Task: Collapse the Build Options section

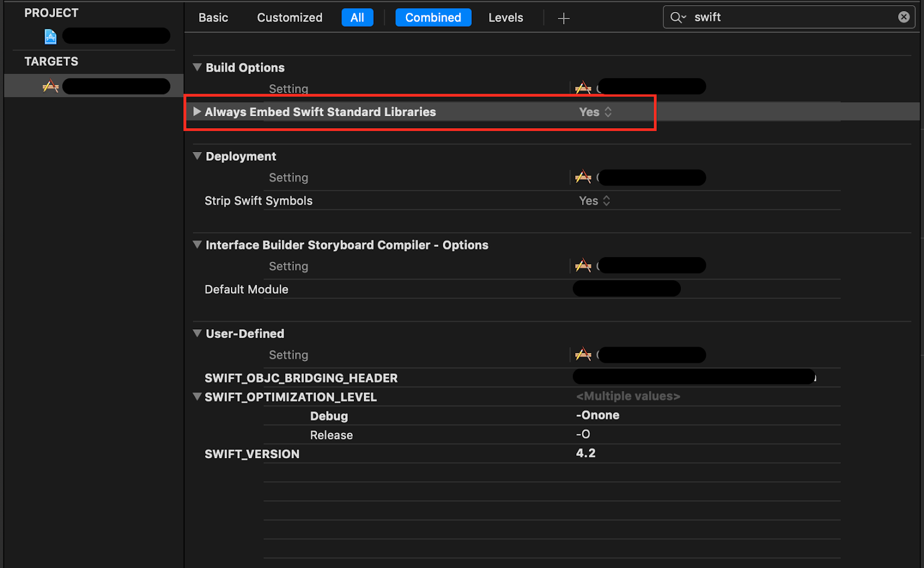Action: [x=198, y=67]
